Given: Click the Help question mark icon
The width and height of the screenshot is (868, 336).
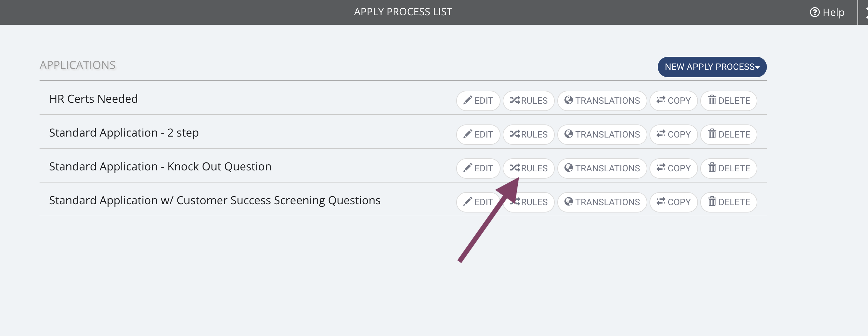Looking at the screenshot, I should click(814, 12).
